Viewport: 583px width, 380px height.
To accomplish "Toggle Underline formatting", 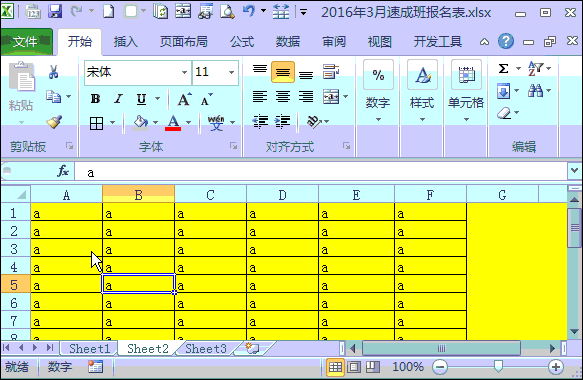I will (141, 99).
